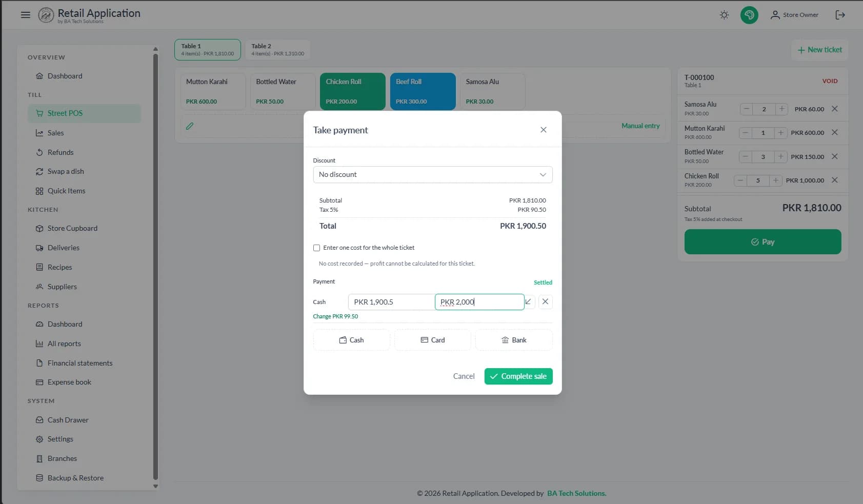The height and width of the screenshot is (504, 863).
Task: Click the sidebar scroll down arrow
Action: coord(155,486)
